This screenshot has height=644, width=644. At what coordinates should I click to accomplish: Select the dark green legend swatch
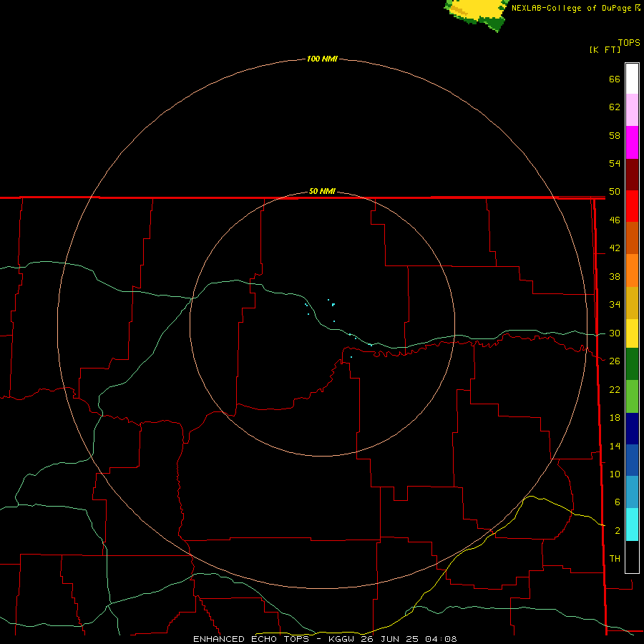point(632,364)
